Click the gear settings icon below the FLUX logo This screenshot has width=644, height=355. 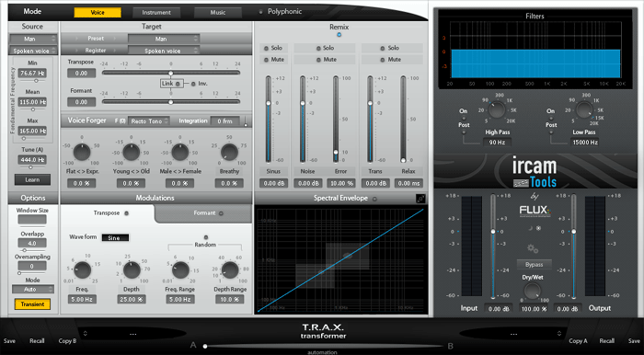point(533,248)
